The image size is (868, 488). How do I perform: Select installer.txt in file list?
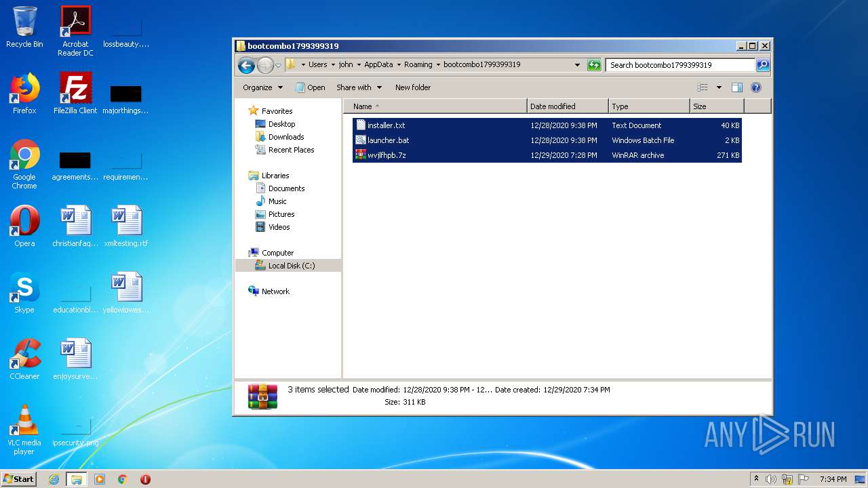click(x=547, y=125)
